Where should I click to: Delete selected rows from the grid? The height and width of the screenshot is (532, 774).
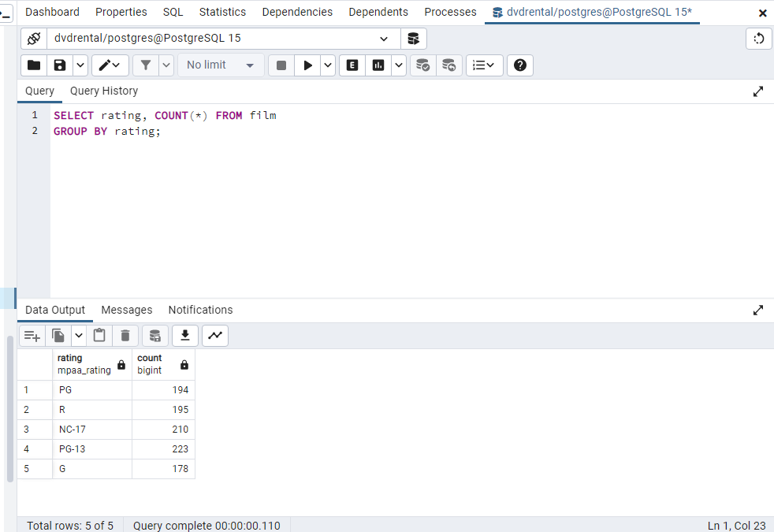pyautogui.click(x=125, y=335)
